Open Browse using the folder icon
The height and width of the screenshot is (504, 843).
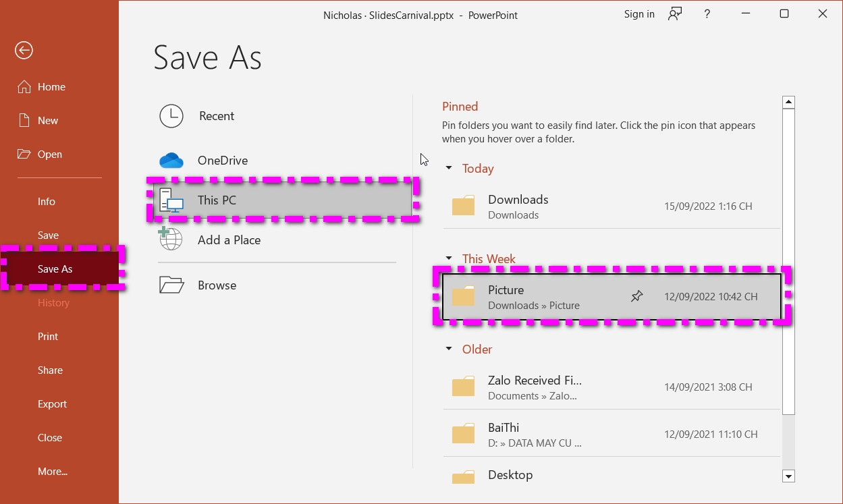[171, 285]
